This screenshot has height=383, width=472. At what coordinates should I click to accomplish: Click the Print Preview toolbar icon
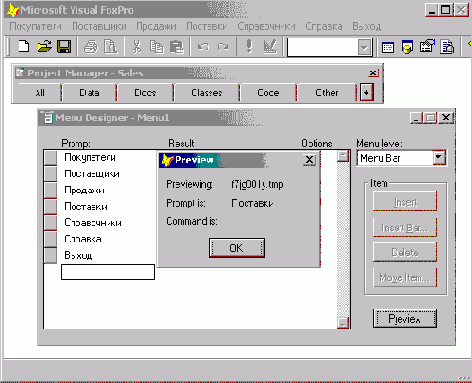tap(110, 46)
